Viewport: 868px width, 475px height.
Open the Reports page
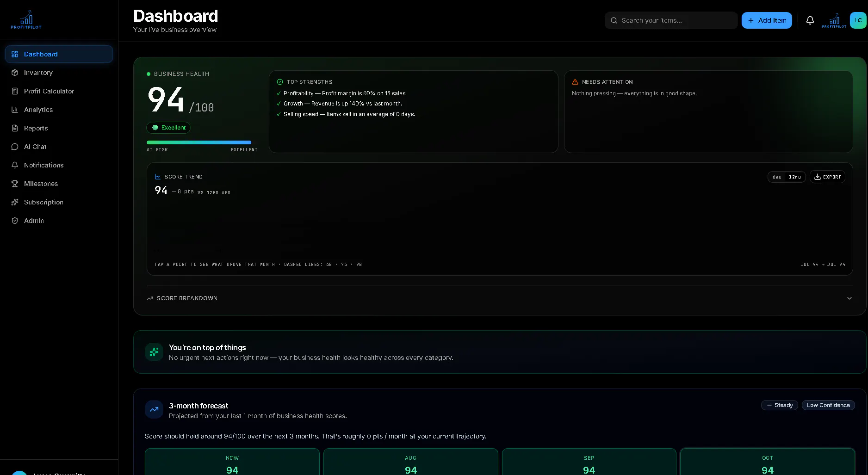59,128
